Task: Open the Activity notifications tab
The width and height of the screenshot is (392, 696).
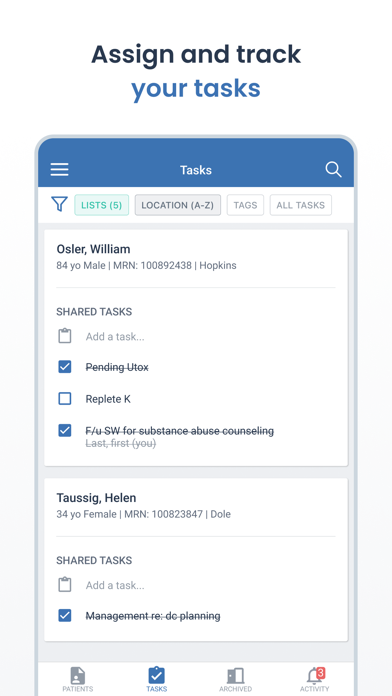Action: click(x=315, y=679)
